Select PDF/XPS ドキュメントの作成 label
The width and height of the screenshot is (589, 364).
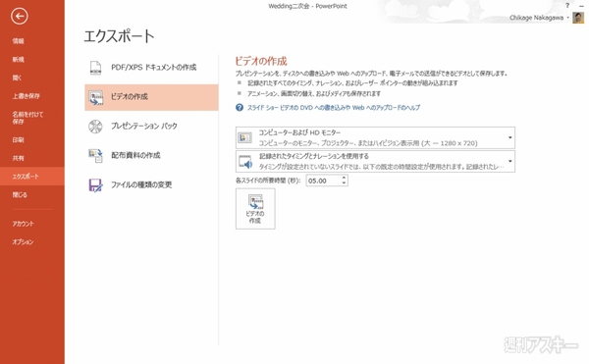pos(154,67)
